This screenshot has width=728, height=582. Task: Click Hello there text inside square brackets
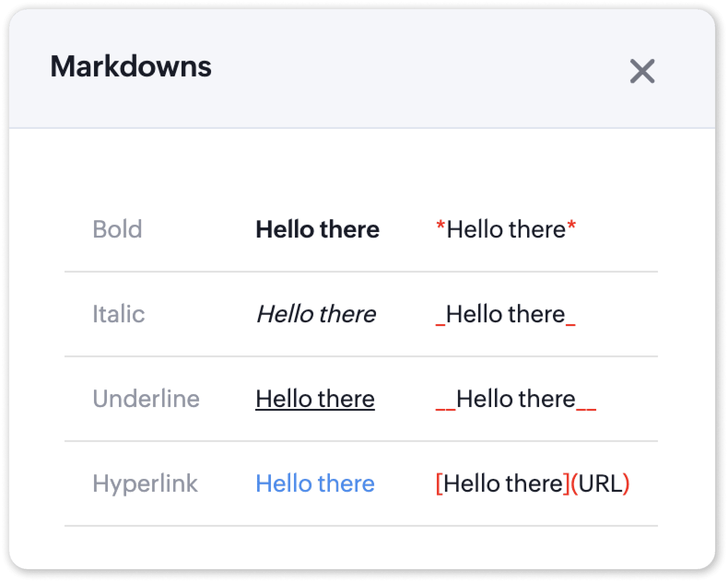pos(503,483)
